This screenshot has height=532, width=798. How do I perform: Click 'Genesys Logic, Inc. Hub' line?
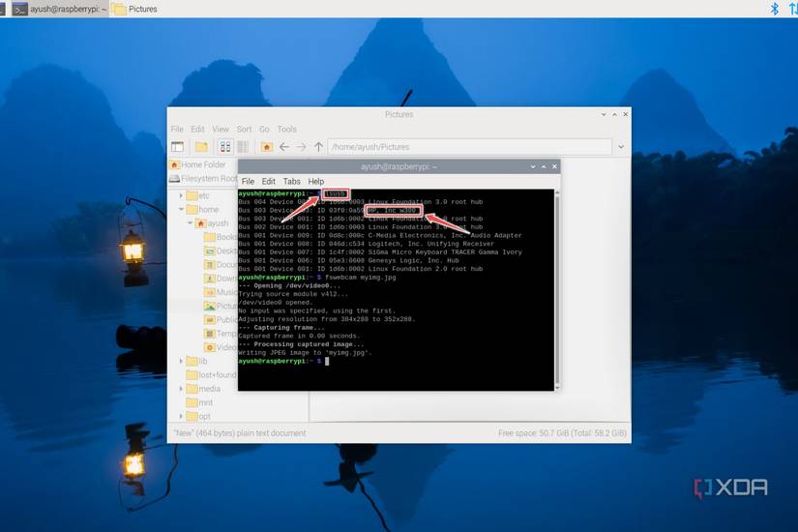coord(348,260)
